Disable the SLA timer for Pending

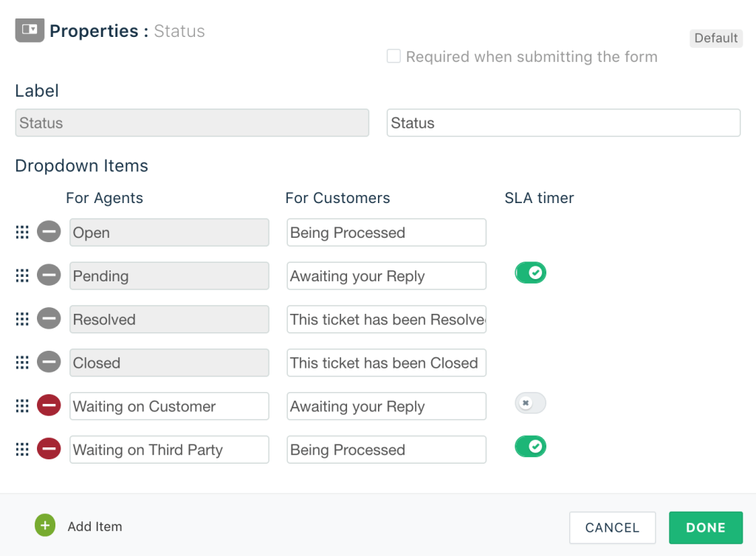530,272
